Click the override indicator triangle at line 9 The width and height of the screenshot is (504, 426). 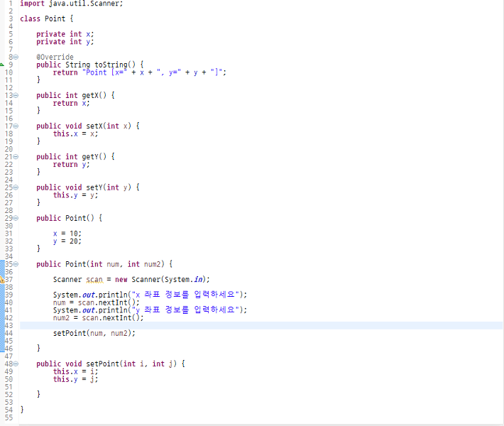[x=2, y=65]
